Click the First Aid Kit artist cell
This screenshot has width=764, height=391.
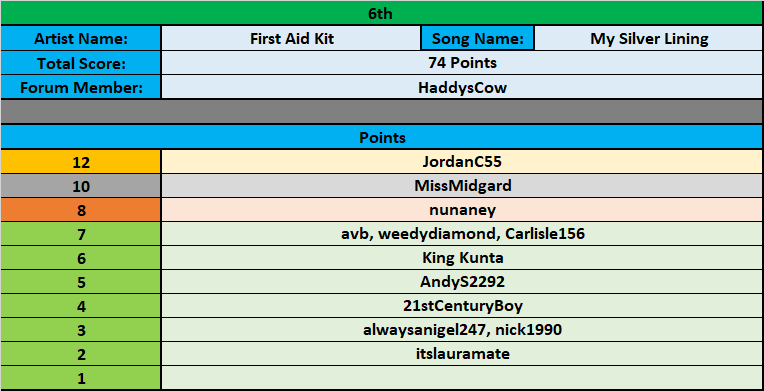[x=291, y=39]
